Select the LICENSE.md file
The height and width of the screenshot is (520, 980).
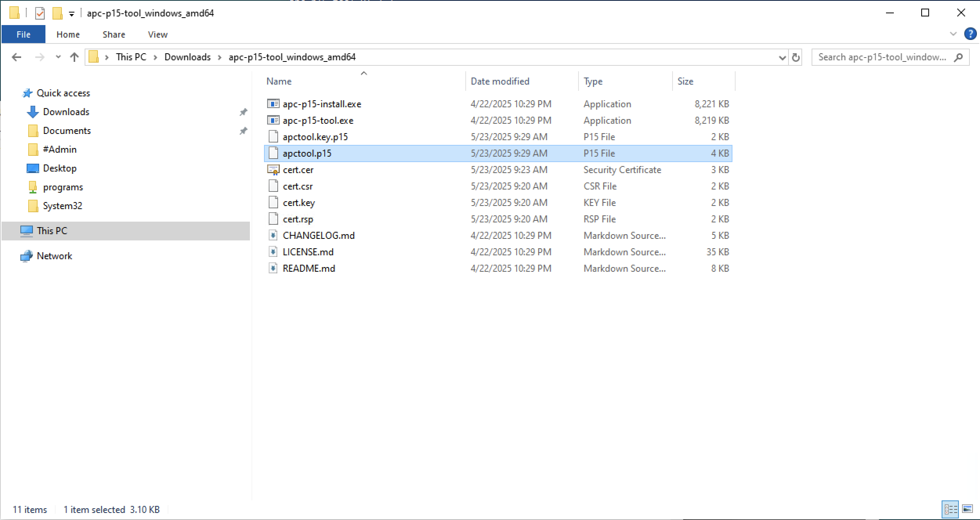498,252
